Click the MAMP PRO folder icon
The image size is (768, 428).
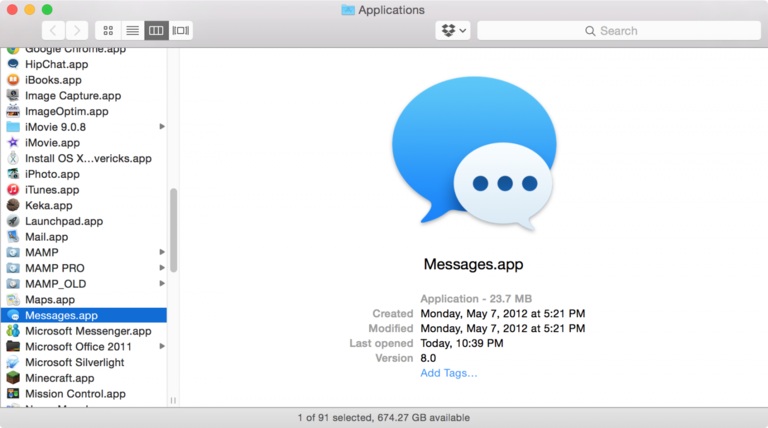coord(13,268)
